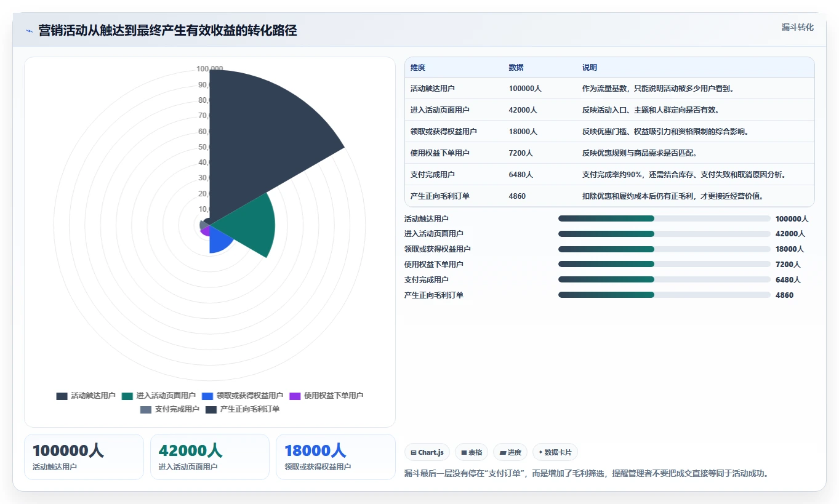Click the description starting 支付完成率约90%
Screen dimensions: 839x504
coord(684,175)
